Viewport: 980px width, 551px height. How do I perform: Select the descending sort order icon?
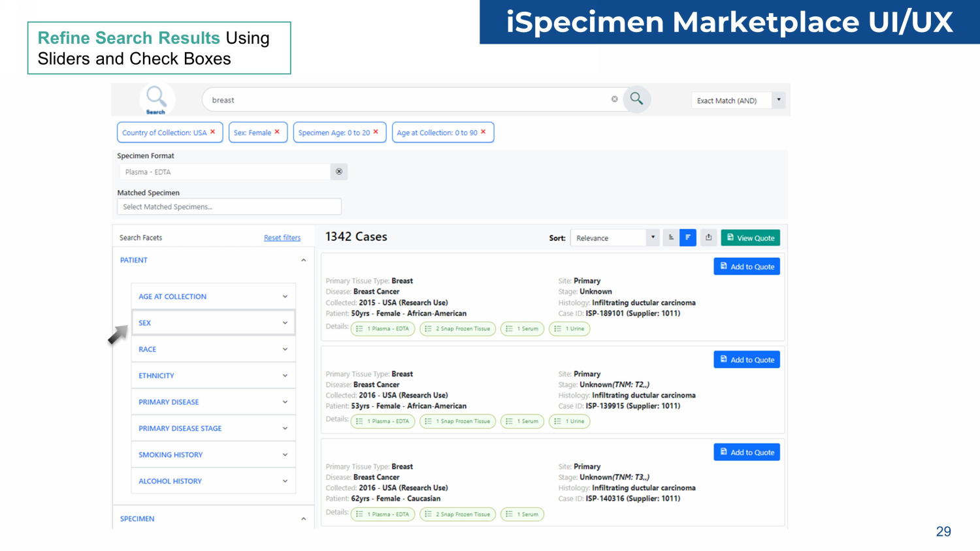(x=688, y=238)
